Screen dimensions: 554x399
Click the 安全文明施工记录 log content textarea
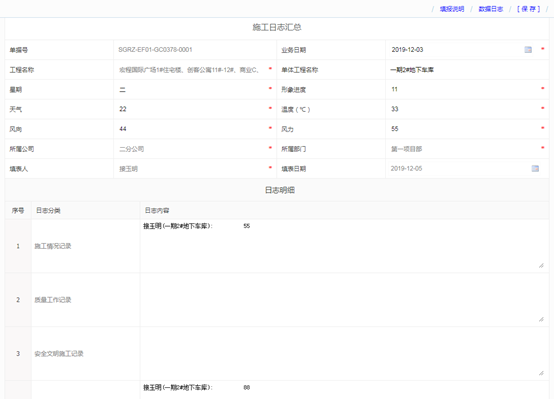343,353
